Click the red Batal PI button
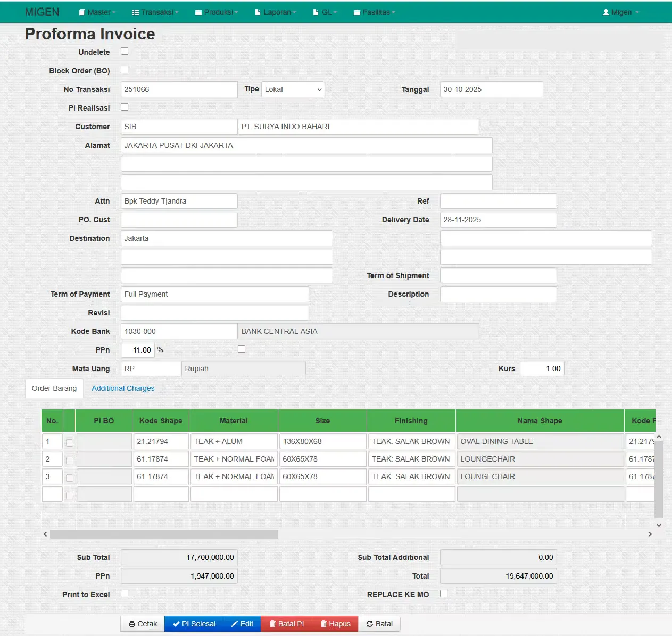 (x=286, y=624)
